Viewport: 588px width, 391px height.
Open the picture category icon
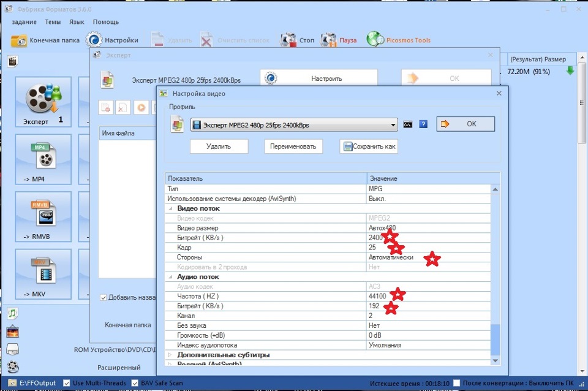tap(13, 332)
